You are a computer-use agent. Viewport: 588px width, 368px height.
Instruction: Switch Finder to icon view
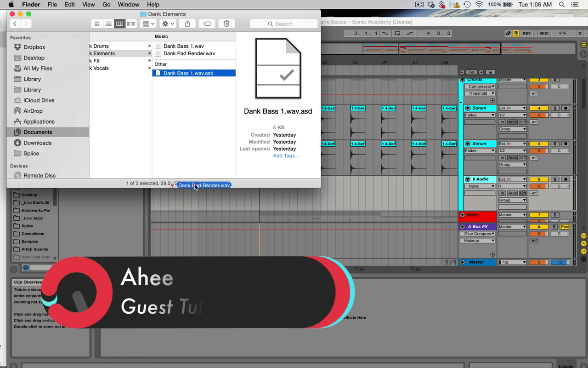97,24
